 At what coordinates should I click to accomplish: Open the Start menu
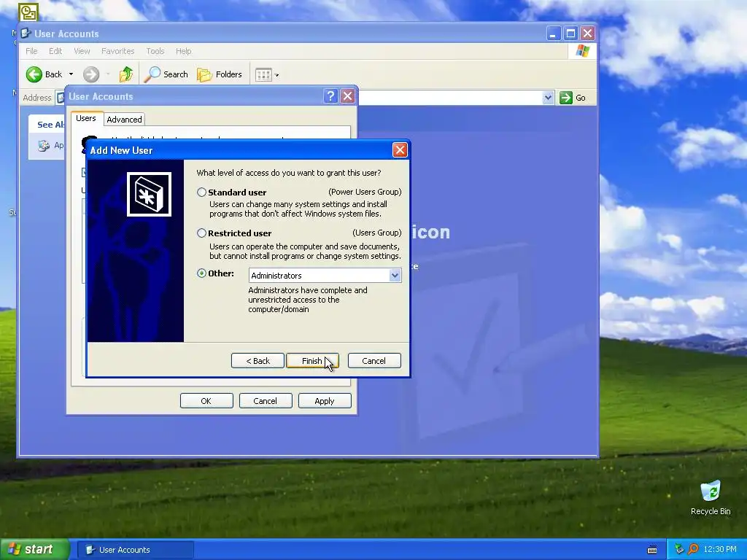pyautogui.click(x=34, y=549)
